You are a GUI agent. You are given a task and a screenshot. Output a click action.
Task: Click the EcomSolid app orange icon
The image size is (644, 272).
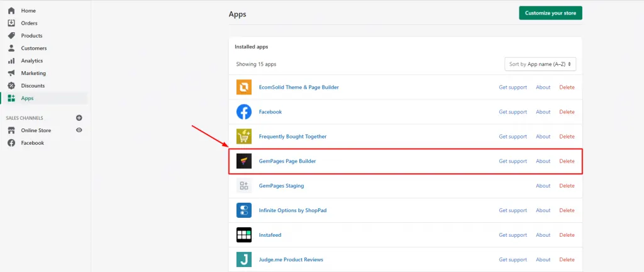click(244, 87)
